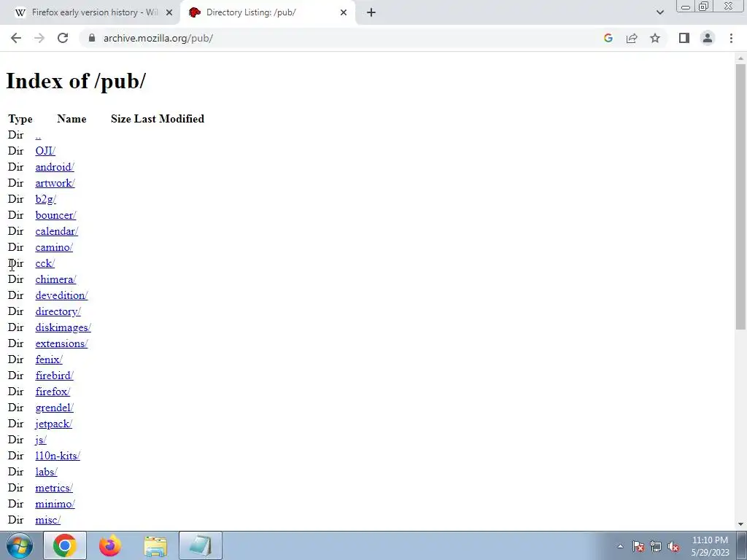
Task: Click the 'Name' column header
Action: click(71, 119)
